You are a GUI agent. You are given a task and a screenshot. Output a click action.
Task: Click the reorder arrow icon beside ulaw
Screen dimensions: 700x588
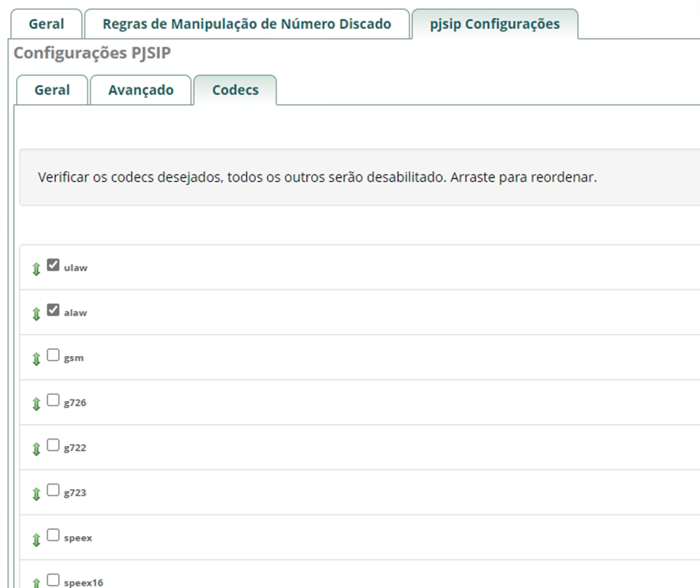(36, 269)
